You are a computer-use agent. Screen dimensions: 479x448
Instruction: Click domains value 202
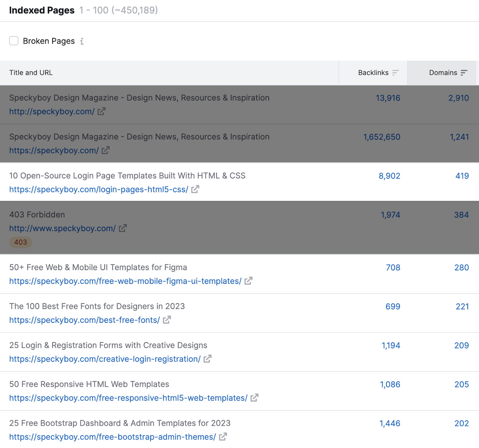point(462,423)
